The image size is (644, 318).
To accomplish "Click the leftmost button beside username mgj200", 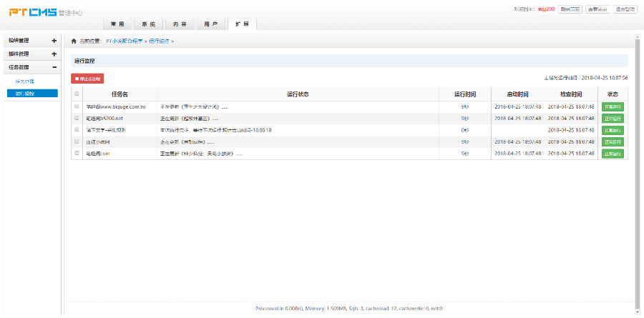I will pyautogui.click(x=570, y=9).
